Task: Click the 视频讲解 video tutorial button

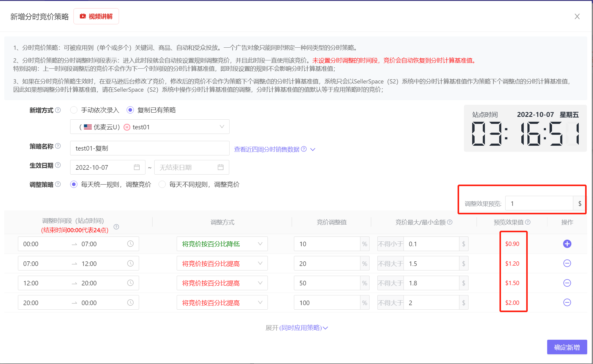Action: [x=96, y=16]
